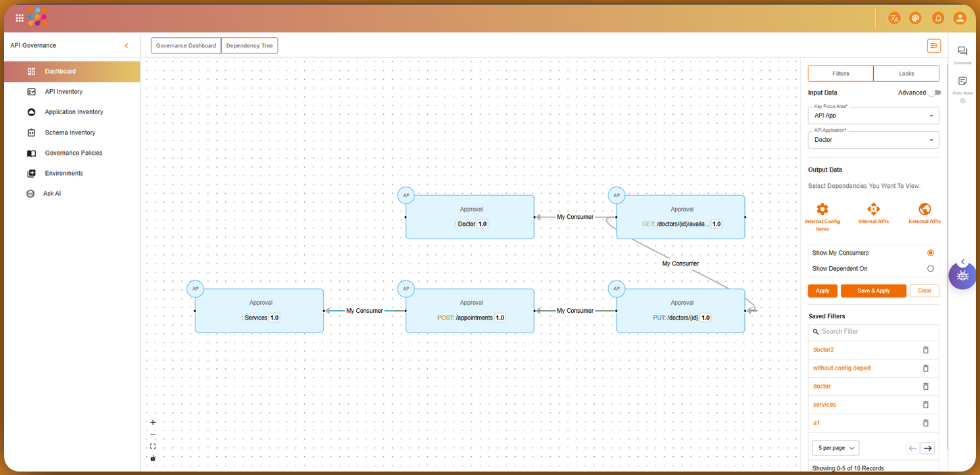Screen dimensions: 980x475
Task: Toggle the Advanced switch
Action: (x=935, y=93)
